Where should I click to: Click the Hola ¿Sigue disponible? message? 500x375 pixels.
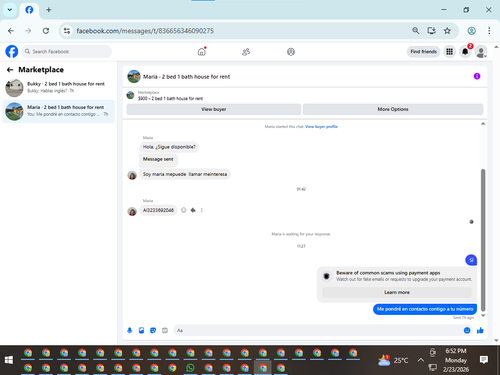[169, 147]
